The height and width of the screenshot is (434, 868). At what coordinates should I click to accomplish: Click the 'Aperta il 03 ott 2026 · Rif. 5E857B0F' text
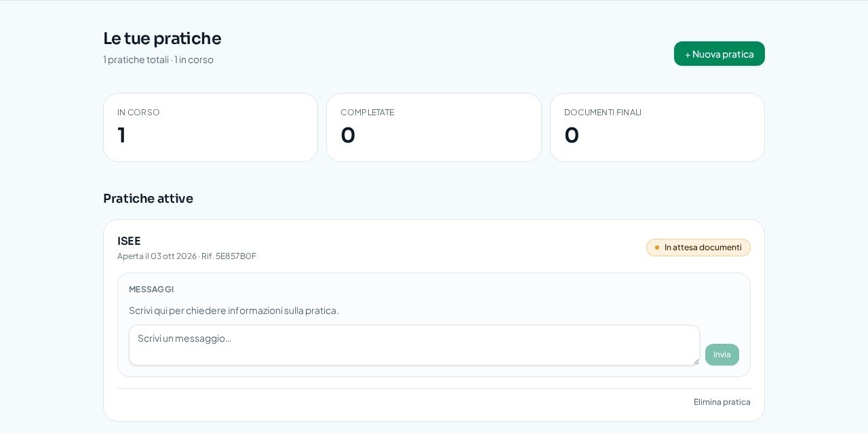coord(186,256)
